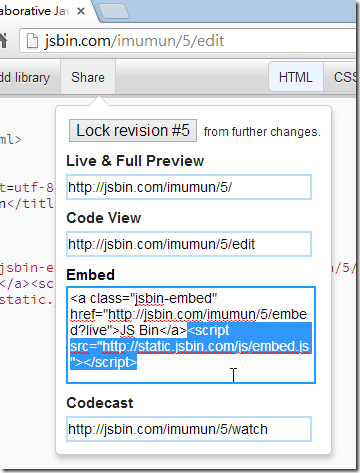Click the Codecast section heading
360x473 pixels.
click(100, 403)
